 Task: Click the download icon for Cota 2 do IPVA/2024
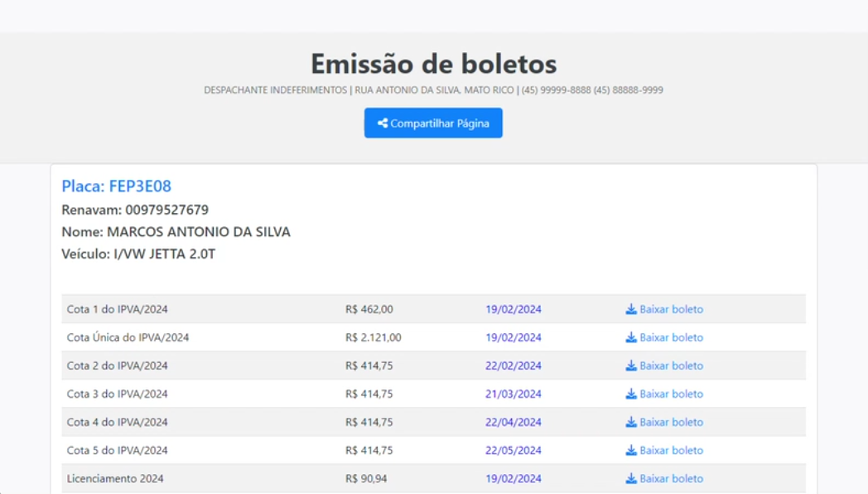point(630,365)
